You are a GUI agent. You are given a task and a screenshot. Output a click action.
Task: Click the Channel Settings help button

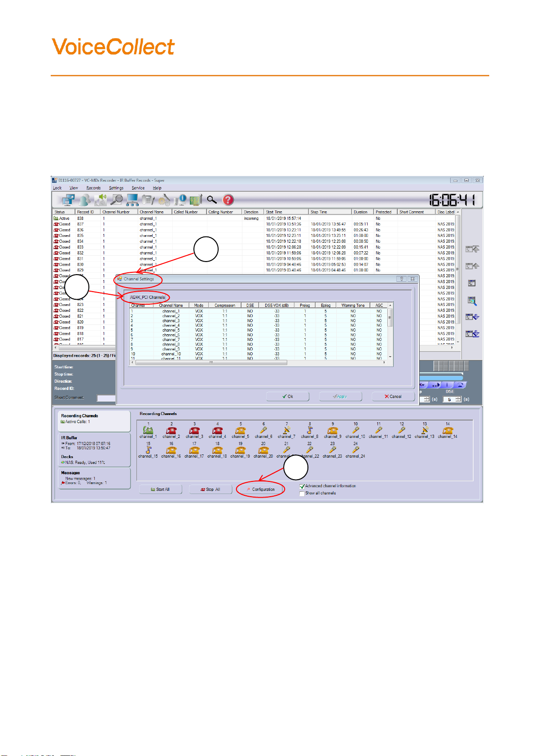(x=402, y=279)
